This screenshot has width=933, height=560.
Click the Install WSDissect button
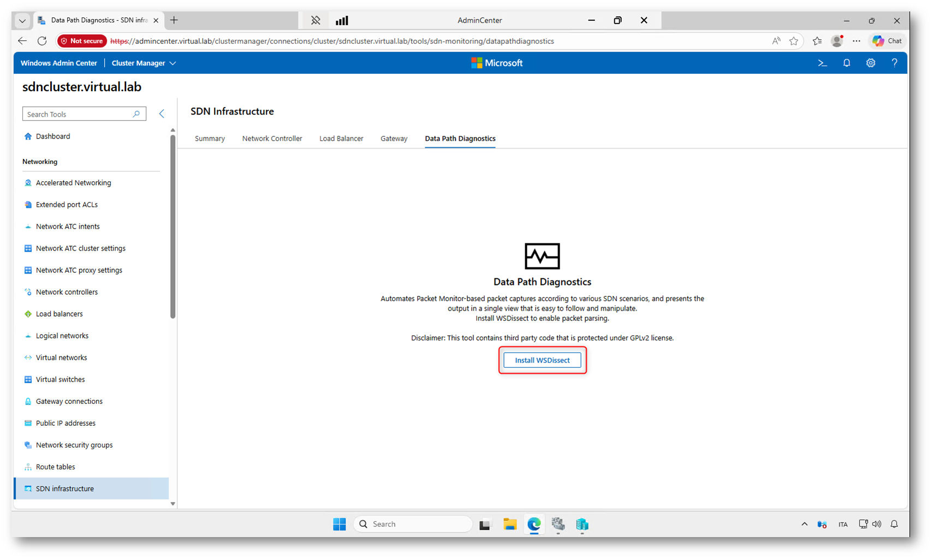[542, 360]
